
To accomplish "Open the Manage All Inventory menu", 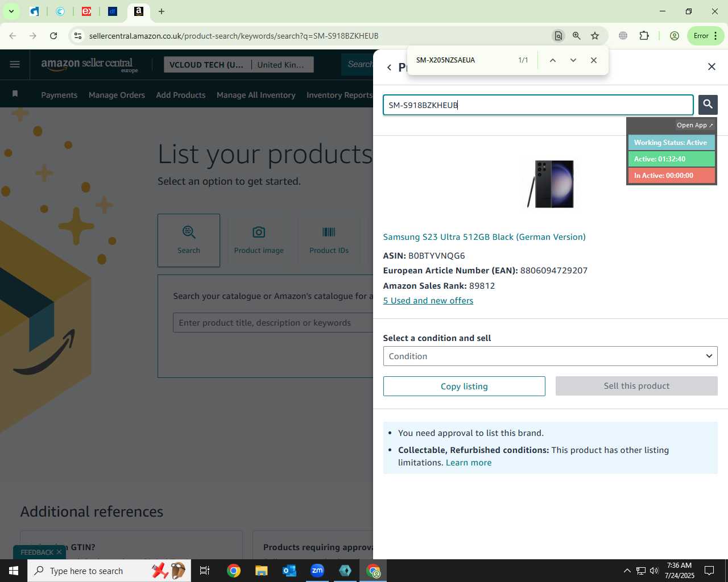I will click(x=256, y=95).
